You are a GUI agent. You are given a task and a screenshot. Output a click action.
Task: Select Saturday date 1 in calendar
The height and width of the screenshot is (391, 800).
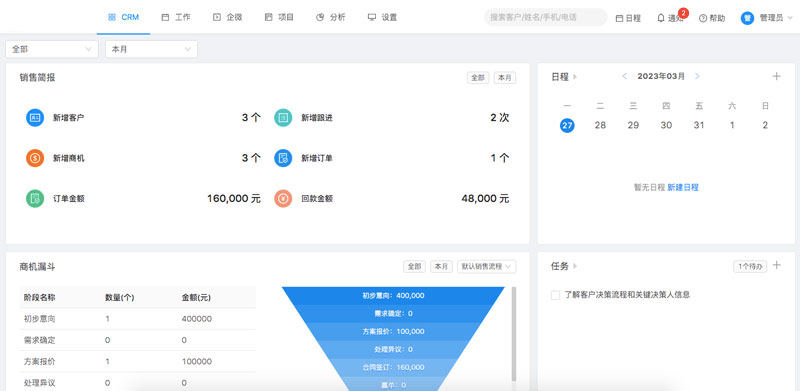click(x=732, y=125)
